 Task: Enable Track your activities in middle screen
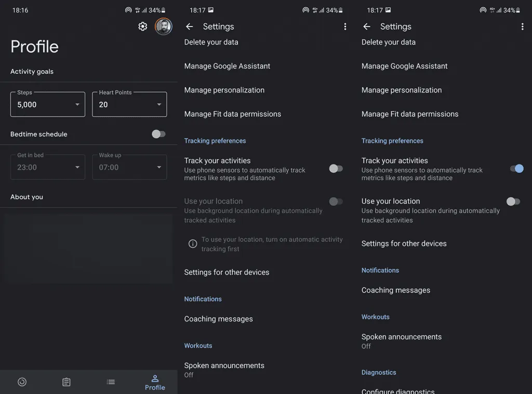[336, 169]
